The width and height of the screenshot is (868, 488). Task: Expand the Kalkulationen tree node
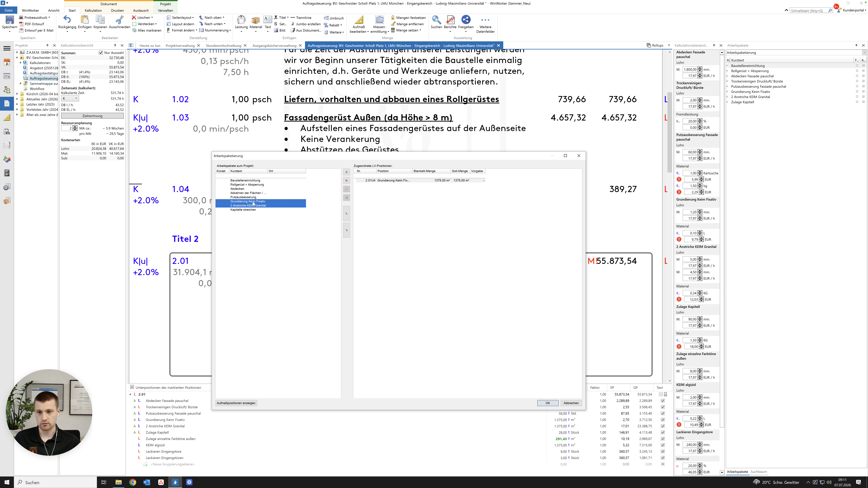pyautogui.click(x=20, y=63)
